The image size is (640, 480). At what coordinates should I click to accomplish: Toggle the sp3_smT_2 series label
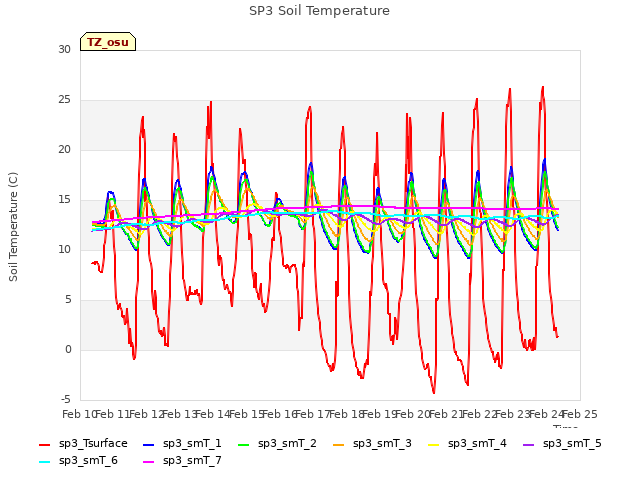pos(287,444)
